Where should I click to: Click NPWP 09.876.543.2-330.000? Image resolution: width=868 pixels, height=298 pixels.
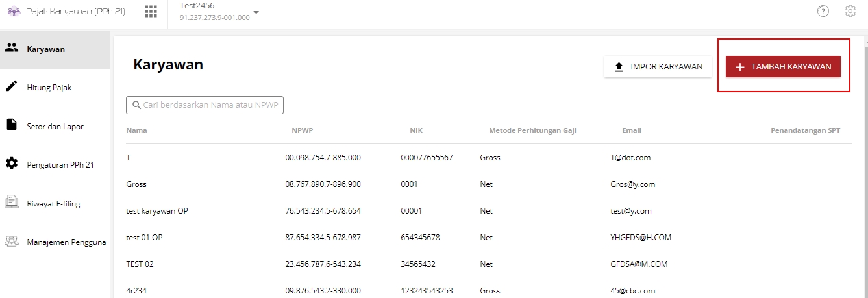(x=323, y=291)
